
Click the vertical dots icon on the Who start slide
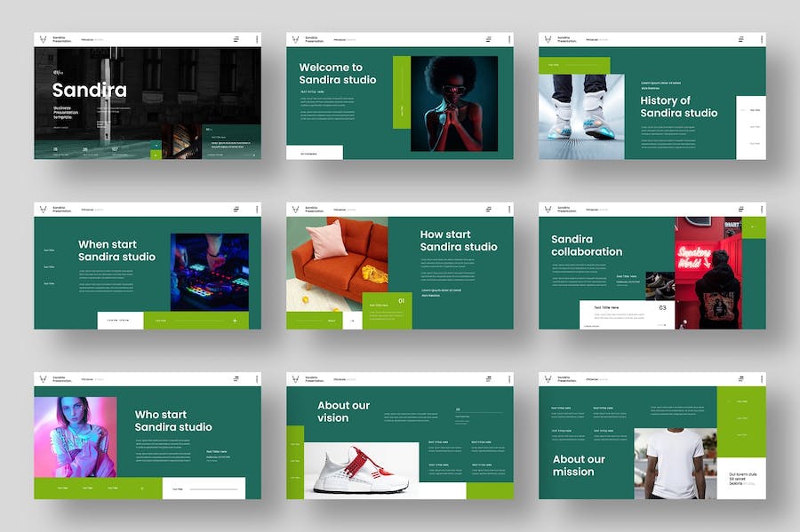[x=257, y=379]
